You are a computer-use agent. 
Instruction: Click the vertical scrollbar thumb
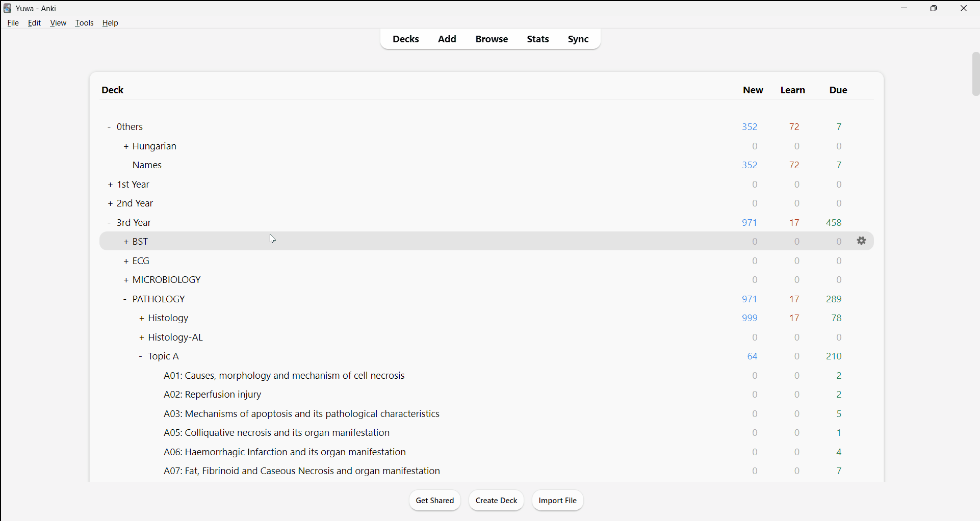(975, 74)
